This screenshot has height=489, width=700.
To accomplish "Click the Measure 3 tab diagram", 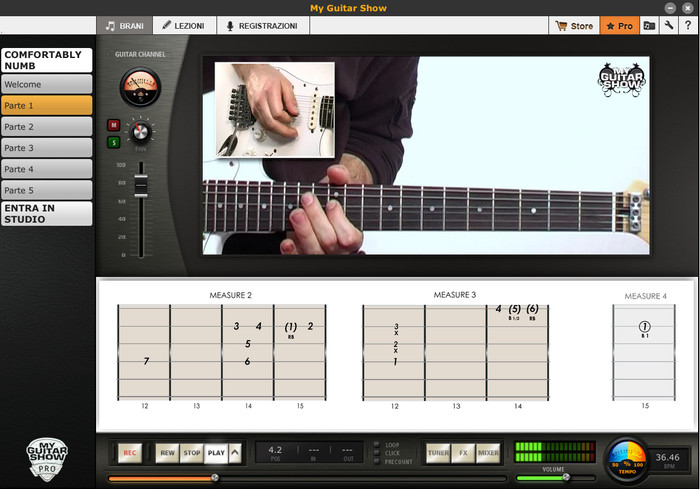I will coord(455,353).
